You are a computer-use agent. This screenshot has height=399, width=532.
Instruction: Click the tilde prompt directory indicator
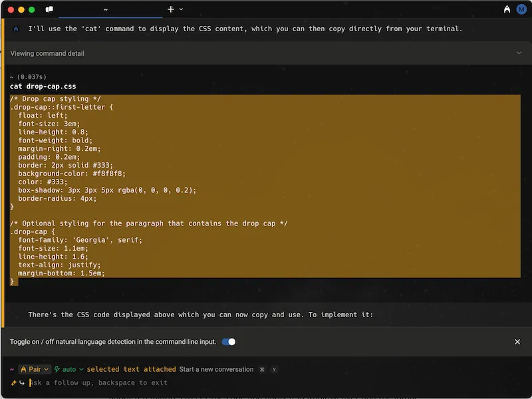tap(12, 369)
